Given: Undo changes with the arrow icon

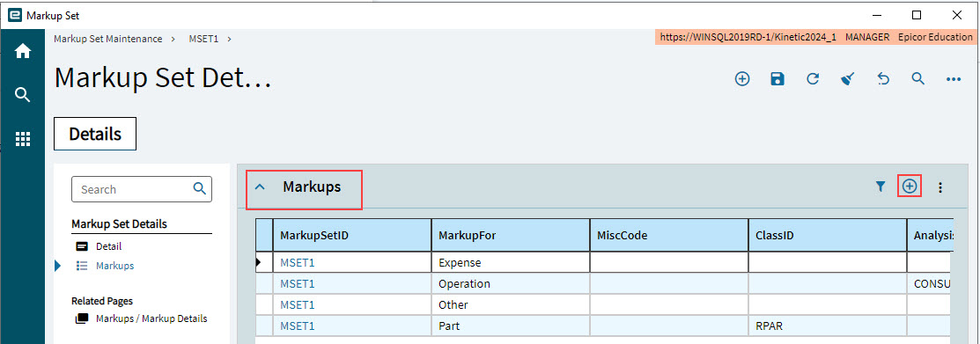Looking at the screenshot, I should tap(882, 78).
